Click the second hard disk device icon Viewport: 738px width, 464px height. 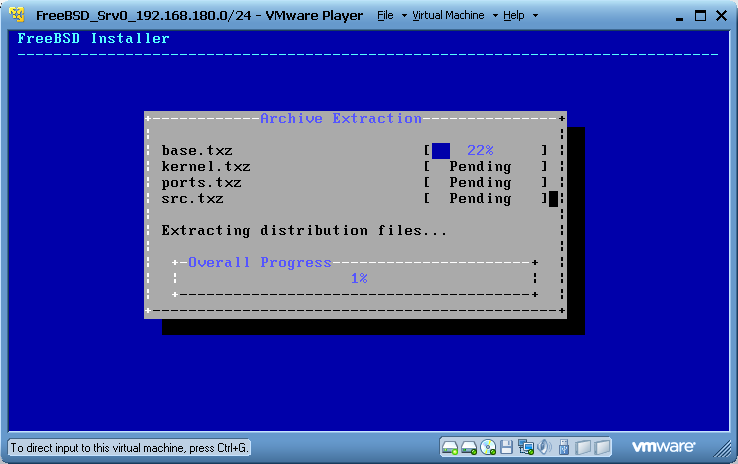point(469,448)
